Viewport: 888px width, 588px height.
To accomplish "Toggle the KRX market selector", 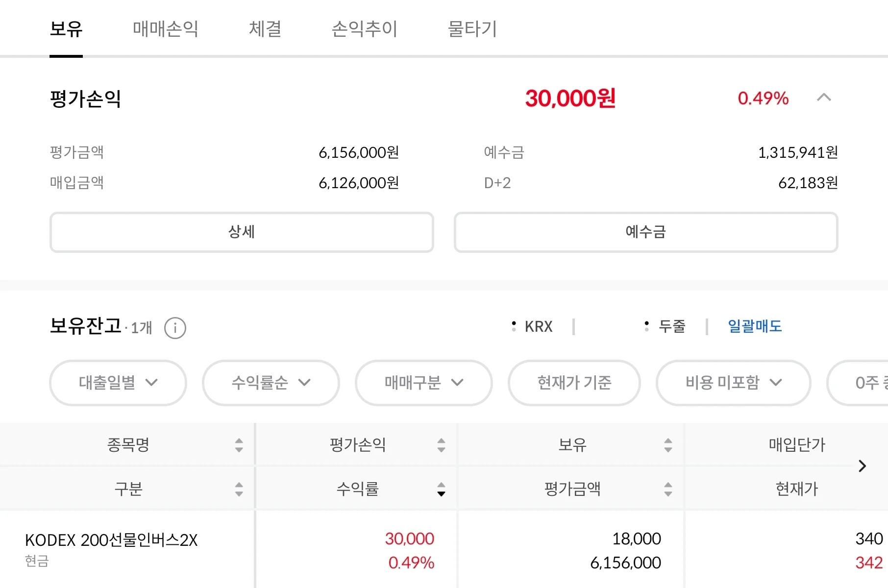I will coord(532,326).
